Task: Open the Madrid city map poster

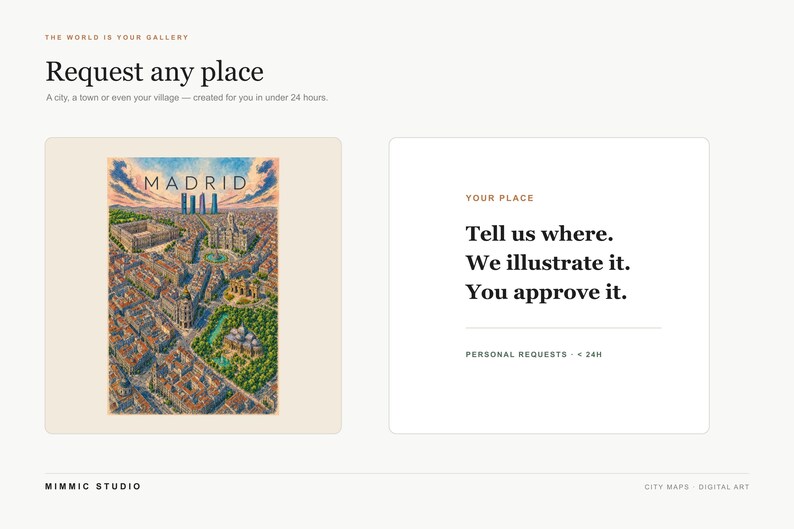Action: point(193,286)
